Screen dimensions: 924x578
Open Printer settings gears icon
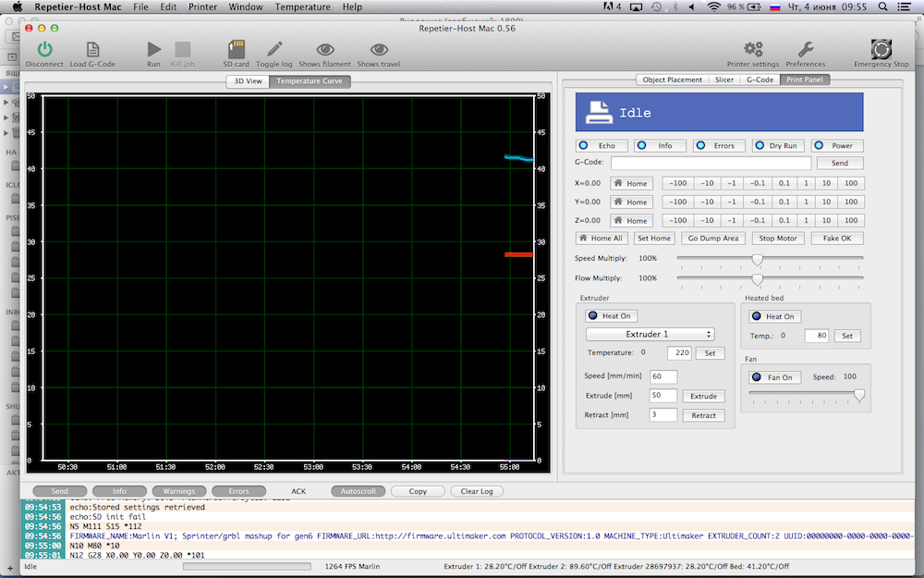click(x=753, y=50)
